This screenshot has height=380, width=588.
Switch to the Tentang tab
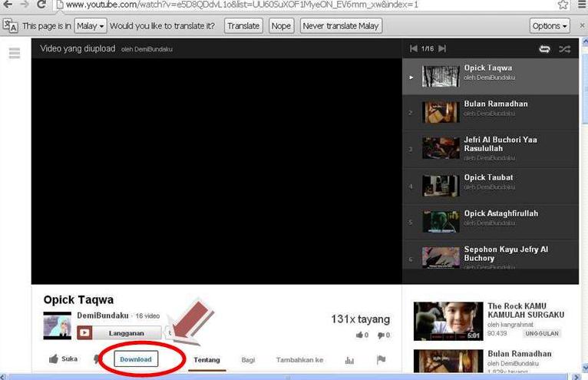(206, 360)
